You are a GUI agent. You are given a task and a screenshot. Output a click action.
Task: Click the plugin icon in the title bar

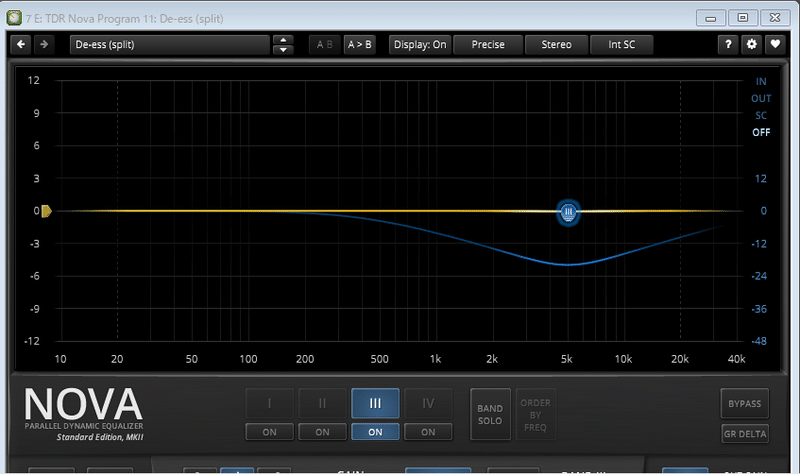pos(14,18)
